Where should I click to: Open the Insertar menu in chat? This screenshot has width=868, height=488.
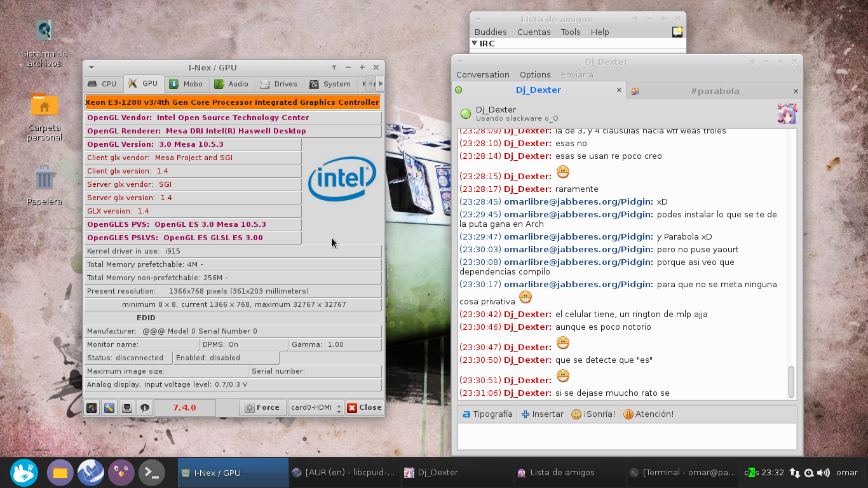(x=542, y=414)
